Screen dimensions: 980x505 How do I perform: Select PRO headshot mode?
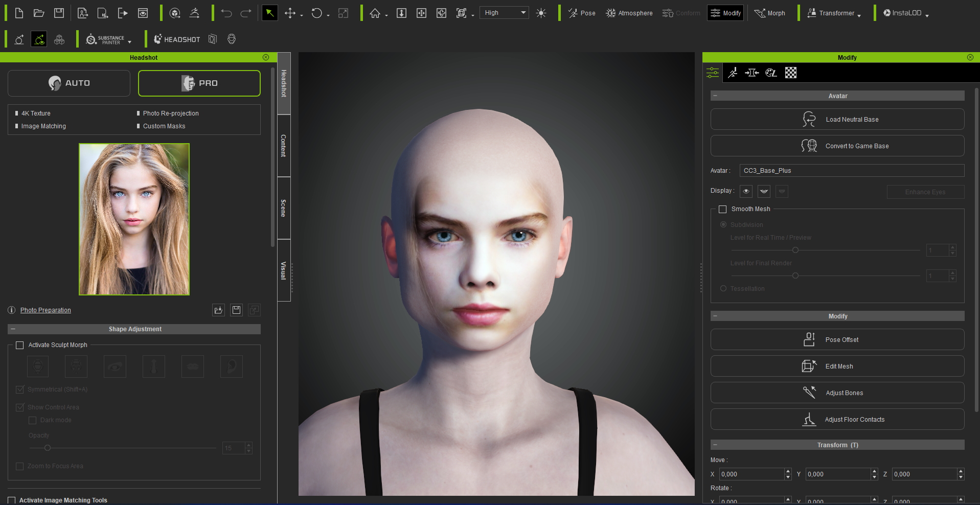pos(199,83)
